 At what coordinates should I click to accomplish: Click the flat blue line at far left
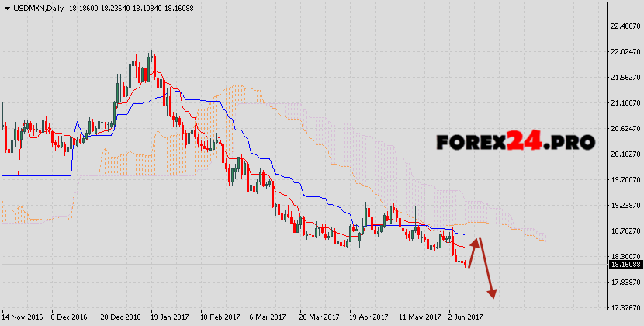coord(35,175)
